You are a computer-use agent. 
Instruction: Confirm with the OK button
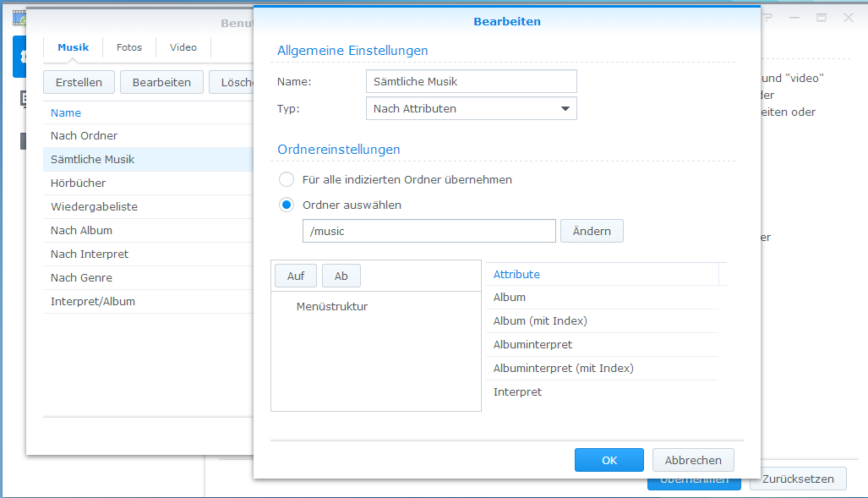point(609,460)
